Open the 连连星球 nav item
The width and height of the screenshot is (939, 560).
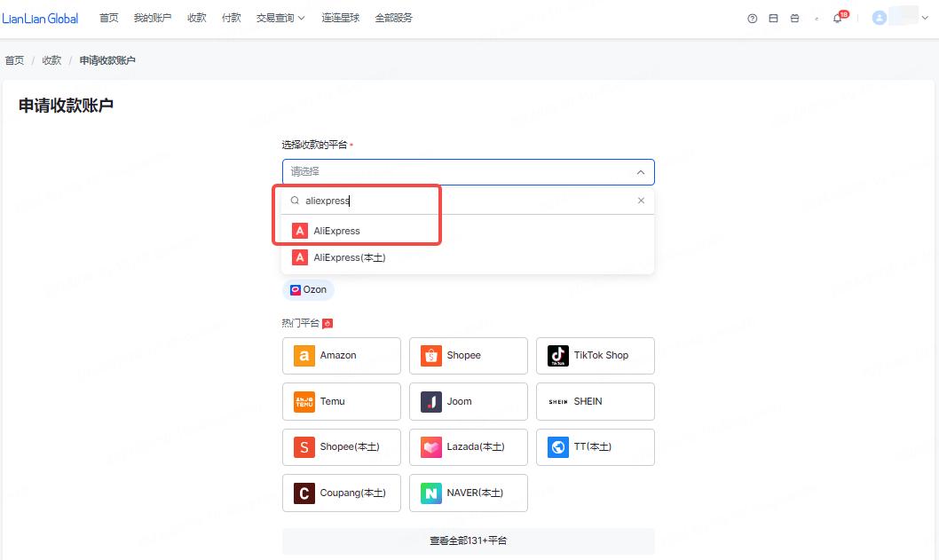(x=341, y=18)
